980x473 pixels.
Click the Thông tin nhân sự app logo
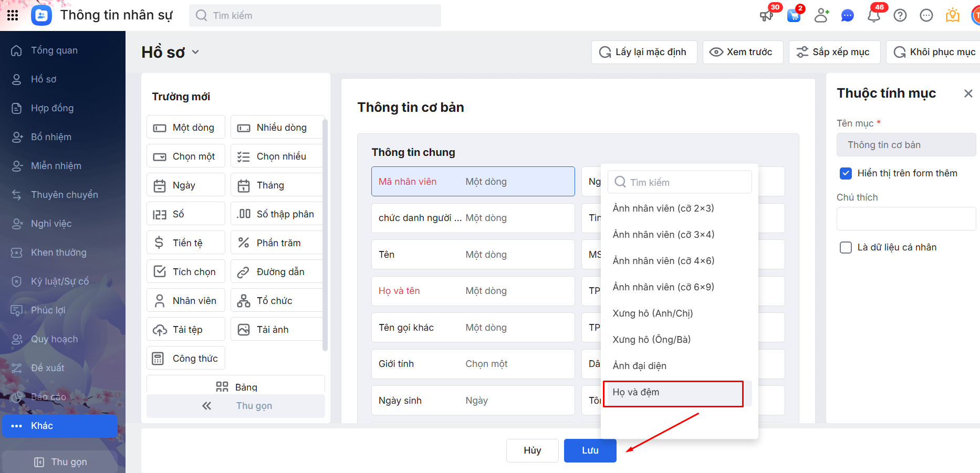pyautogui.click(x=41, y=15)
